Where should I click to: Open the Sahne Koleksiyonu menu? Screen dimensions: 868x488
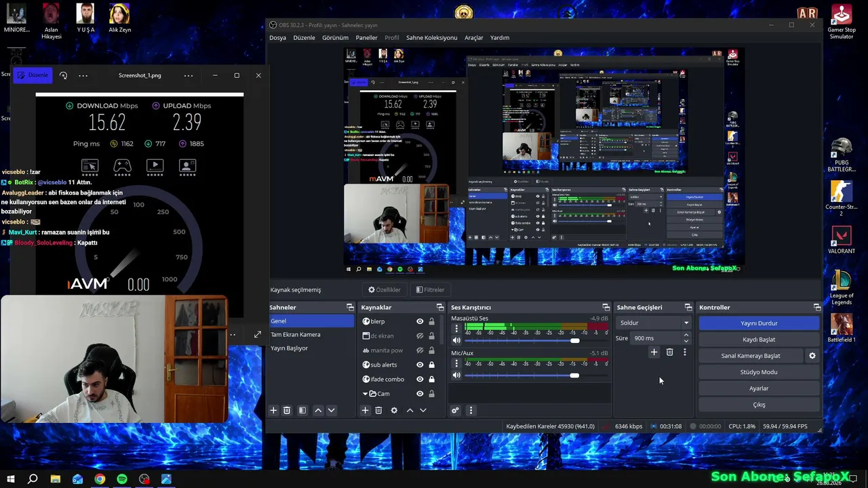tap(431, 38)
